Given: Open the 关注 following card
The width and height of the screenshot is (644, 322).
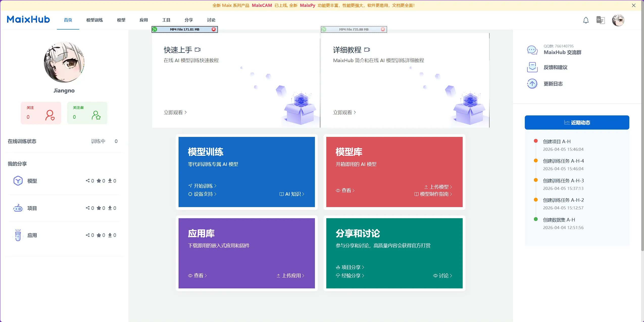Looking at the screenshot, I should click(41, 113).
